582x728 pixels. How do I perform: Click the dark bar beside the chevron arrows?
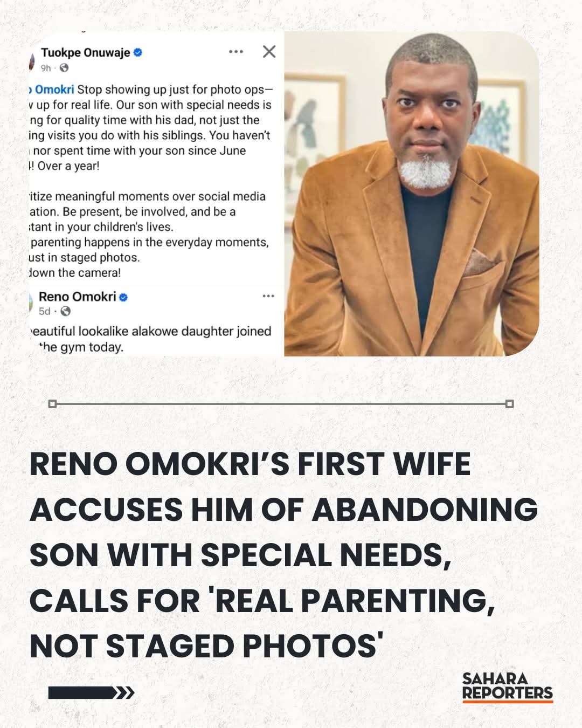tap(81, 693)
